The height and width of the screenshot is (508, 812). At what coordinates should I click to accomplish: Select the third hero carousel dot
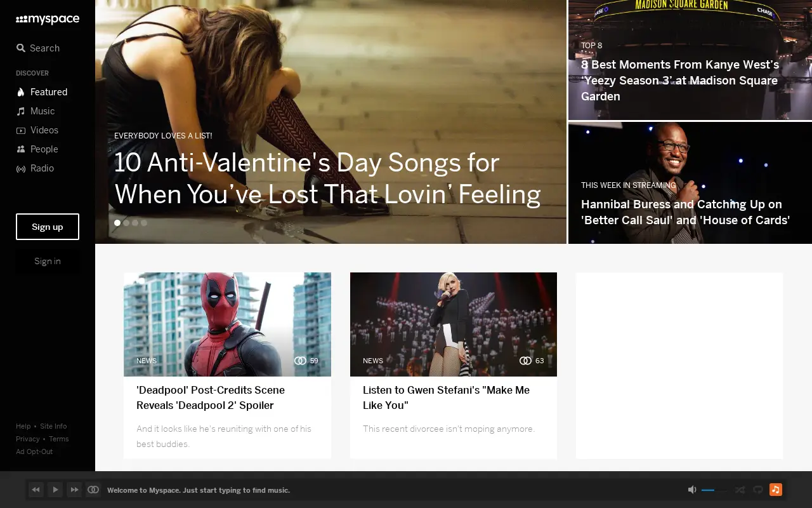click(x=135, y=223)
